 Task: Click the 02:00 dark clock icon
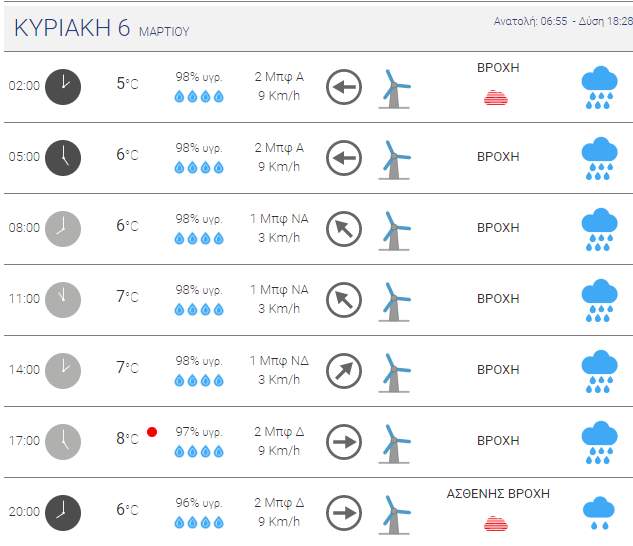click(63, 87)
